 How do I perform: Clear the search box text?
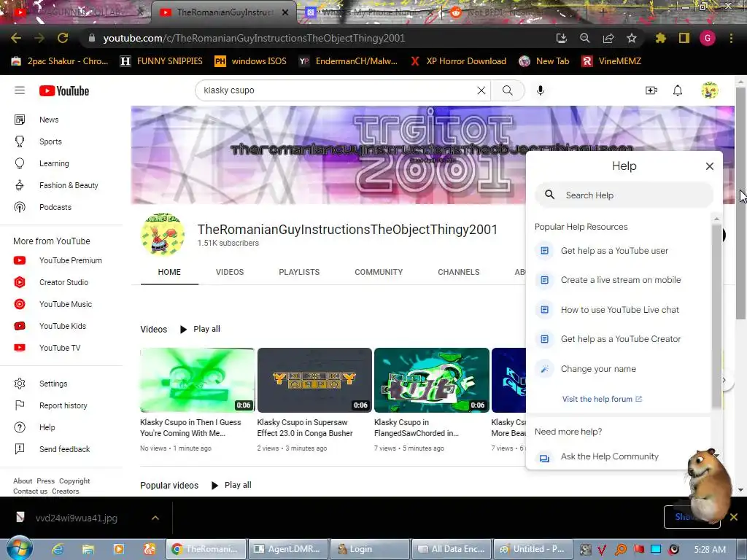(x=481, y=90)
